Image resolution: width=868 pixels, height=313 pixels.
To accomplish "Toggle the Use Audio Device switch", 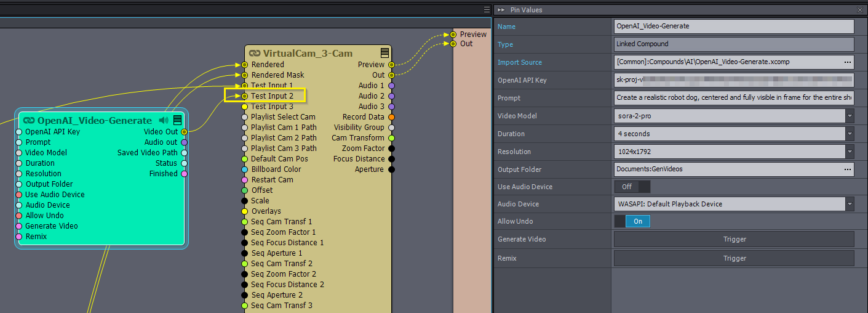I will point(632,187).
